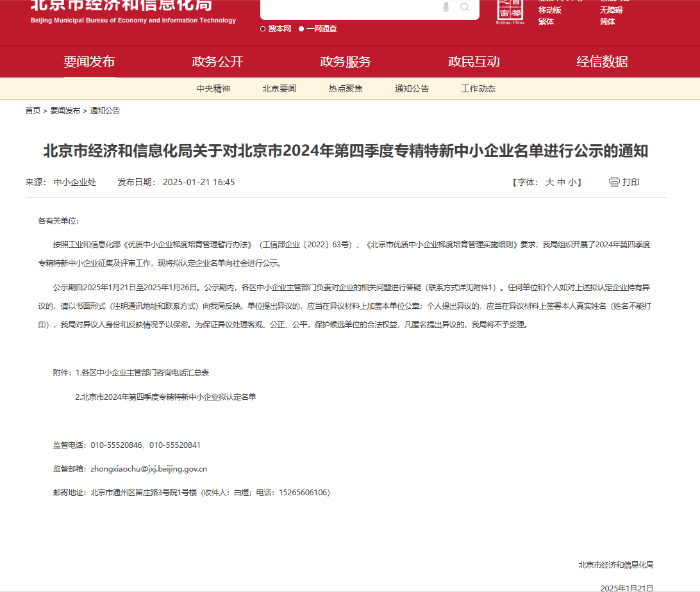Set font size to 小
Viewport: 700px width, 592px height.
[x=572, y=182]
